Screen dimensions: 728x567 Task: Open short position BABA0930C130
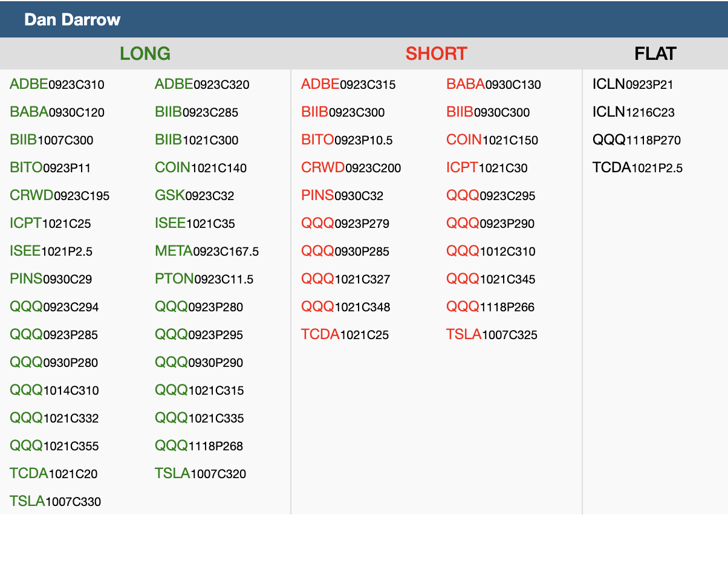pos(493,85)
